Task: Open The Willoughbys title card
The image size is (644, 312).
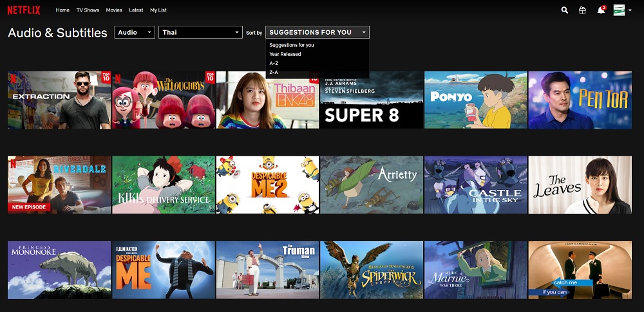Action: point(164,100)
